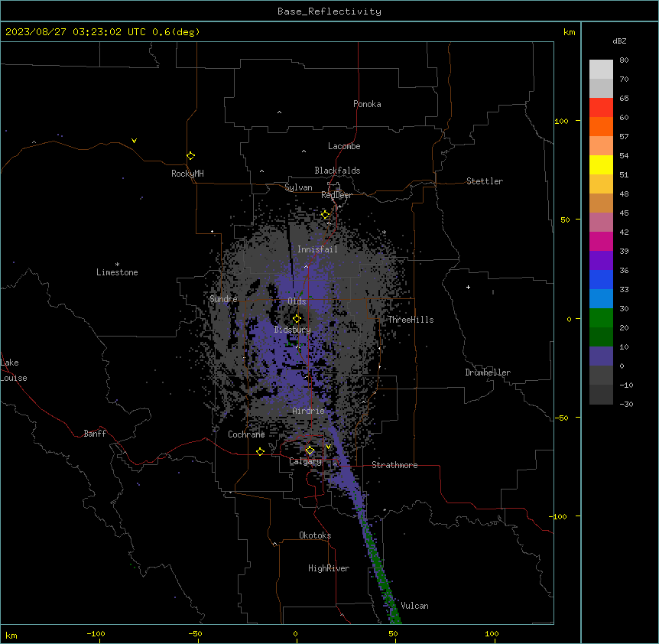Click the -100 tick on bottom axis

click(x=96, y=633)
